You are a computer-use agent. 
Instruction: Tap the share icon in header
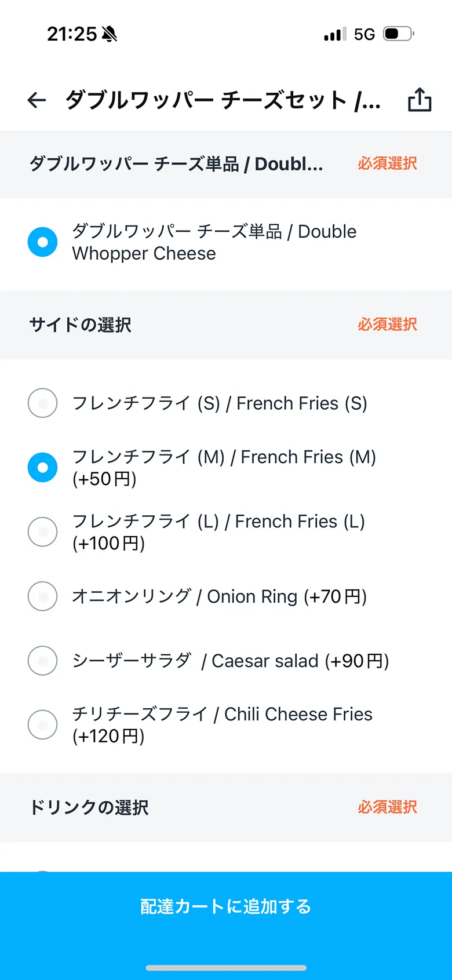point(420,100)
